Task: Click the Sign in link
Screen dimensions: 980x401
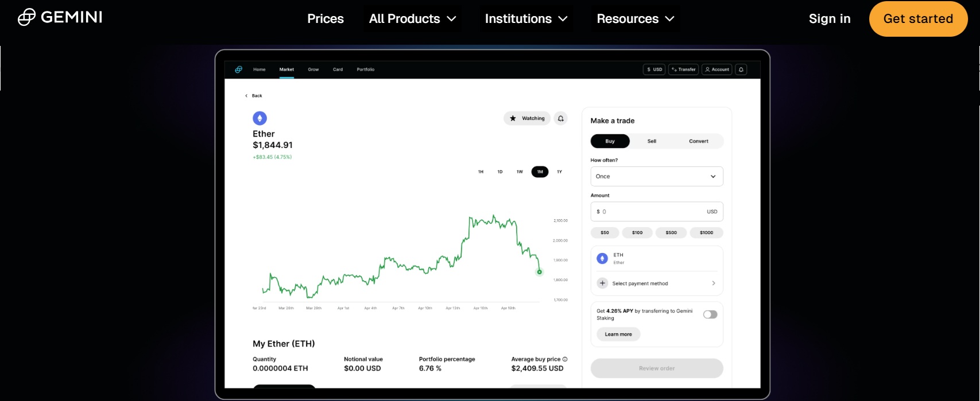Action: point(830,18)
